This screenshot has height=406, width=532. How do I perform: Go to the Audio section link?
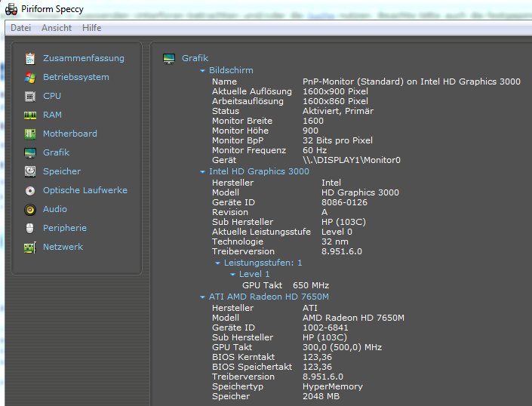coord(55,209)
